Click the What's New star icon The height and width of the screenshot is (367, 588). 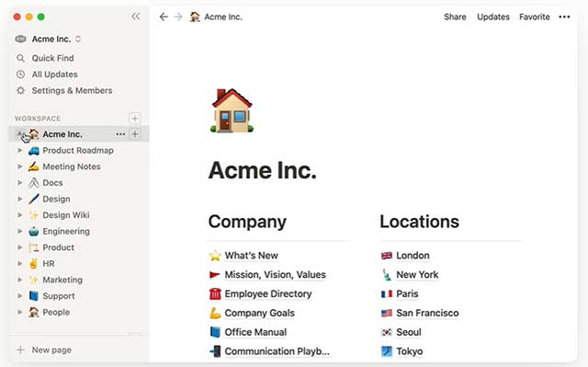tap(215, 256)
